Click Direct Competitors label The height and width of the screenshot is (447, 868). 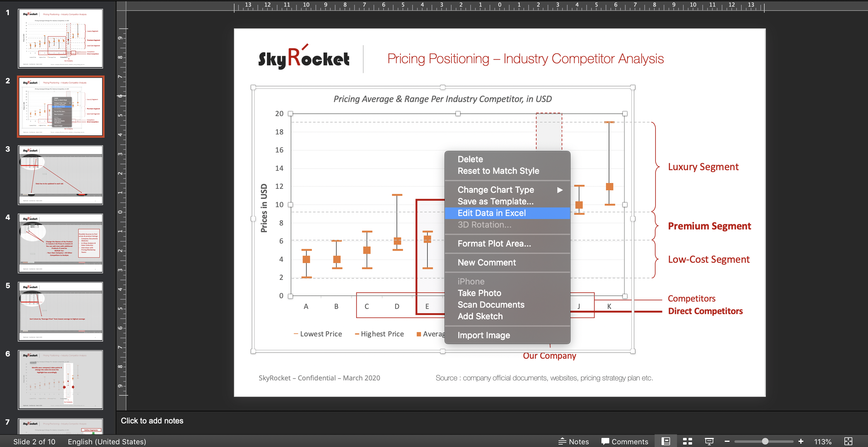(x=705, y=311)
